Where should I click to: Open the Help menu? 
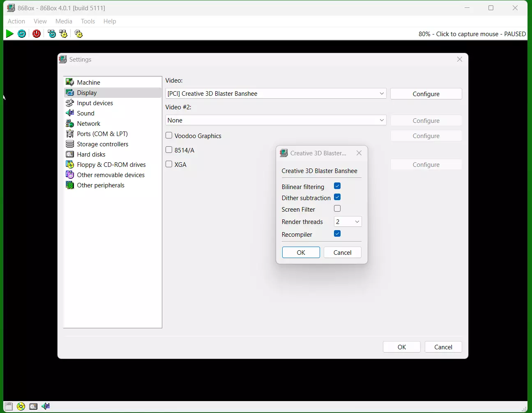pyautogui.click(x=110, y=21)
